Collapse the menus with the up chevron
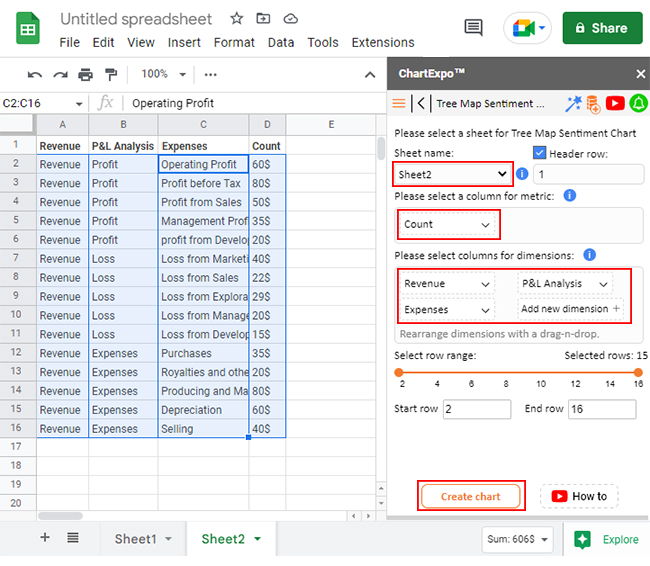The image size is (650, 566). click(370, 75)
